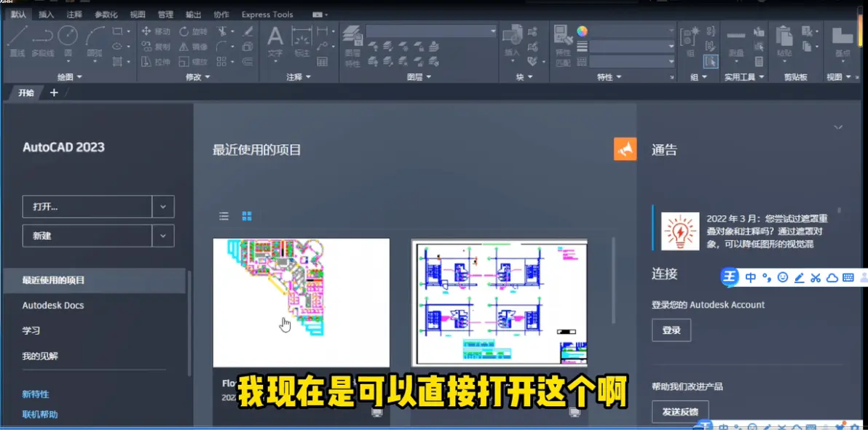Open the object color dropdown

pyautogui.click(x=631, y=31)
